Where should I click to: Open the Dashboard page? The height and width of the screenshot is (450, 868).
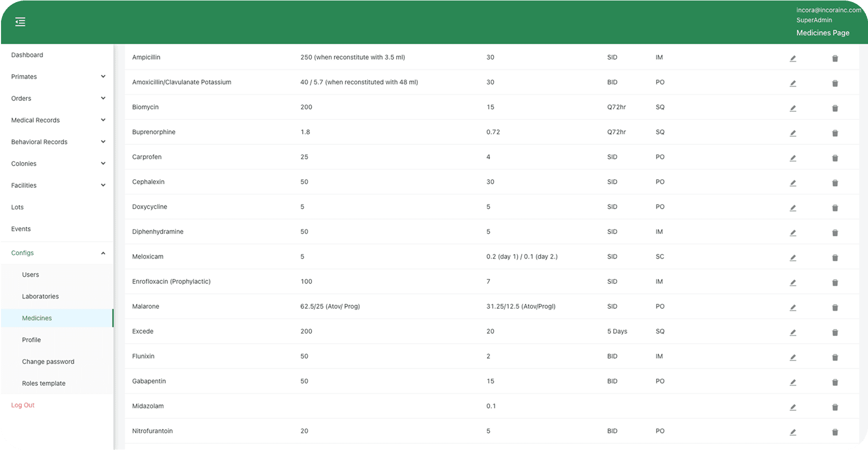(27, 55)
